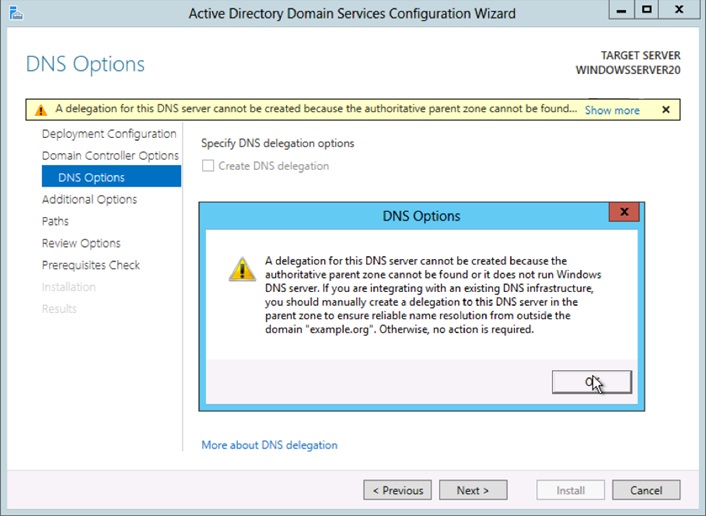Click the DNS Options page heading
Image resolution: width=706 pixels, height=516 pixels.
tap(85, 64)
